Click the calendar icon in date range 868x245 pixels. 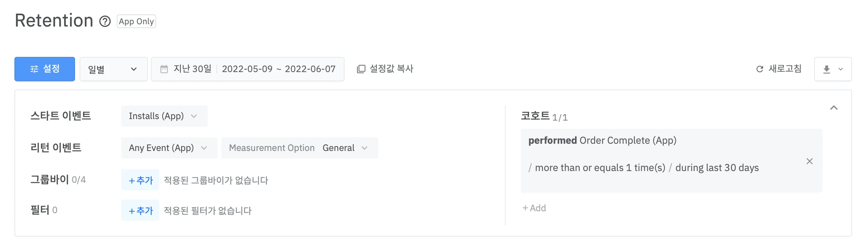[x=164, y=69]
